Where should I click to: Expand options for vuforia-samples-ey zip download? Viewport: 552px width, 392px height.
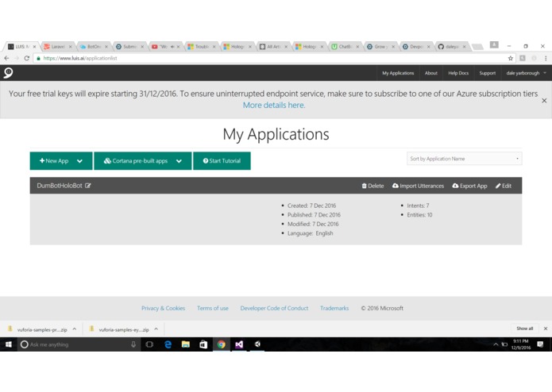click(156, 329)
